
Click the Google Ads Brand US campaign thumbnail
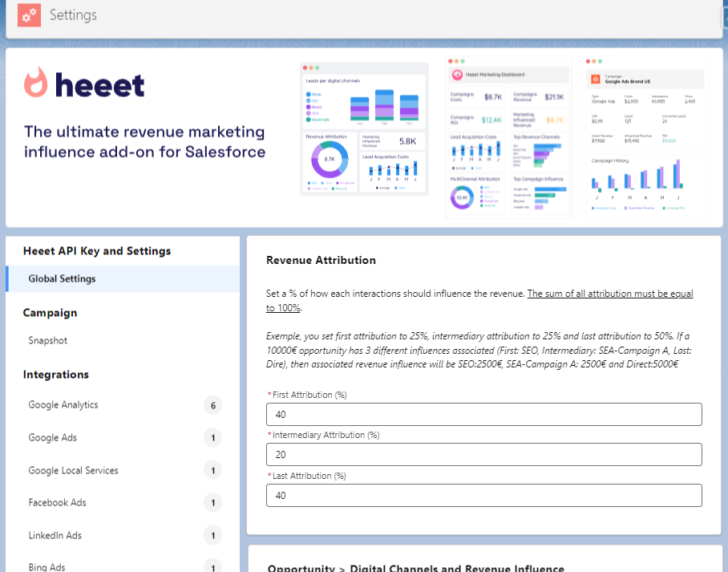coord(646,137)
